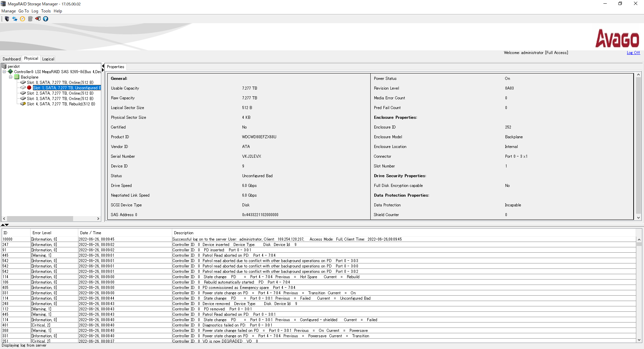Select Controller0 LSI MegaRAID SAS 9265-8i

pyautogui.click(x=57, y=71)
